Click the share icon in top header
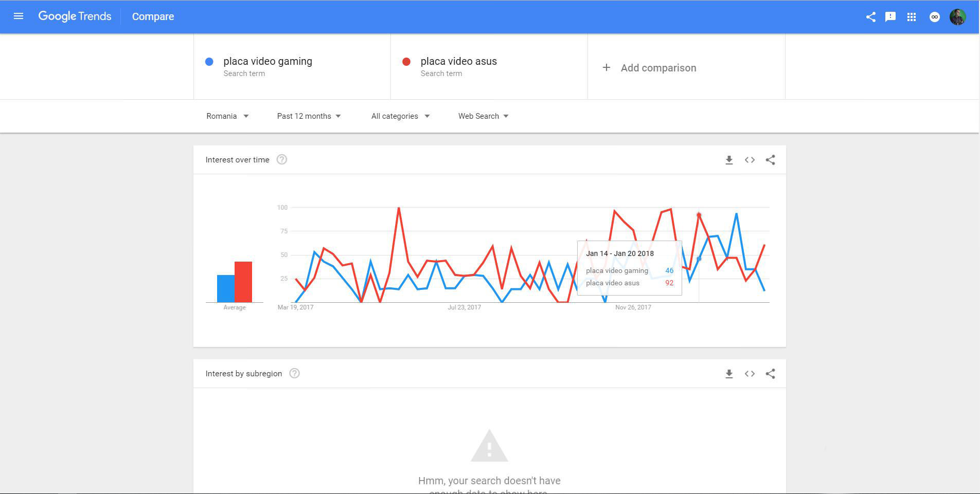Screen dimensions: 980x494 pyautogui.click(x=870, y=17)
